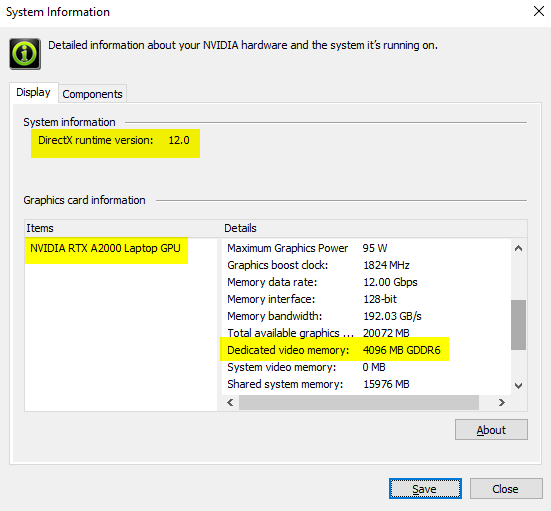
Task: Select the Total available graphics row
Action: click(366, 333)
